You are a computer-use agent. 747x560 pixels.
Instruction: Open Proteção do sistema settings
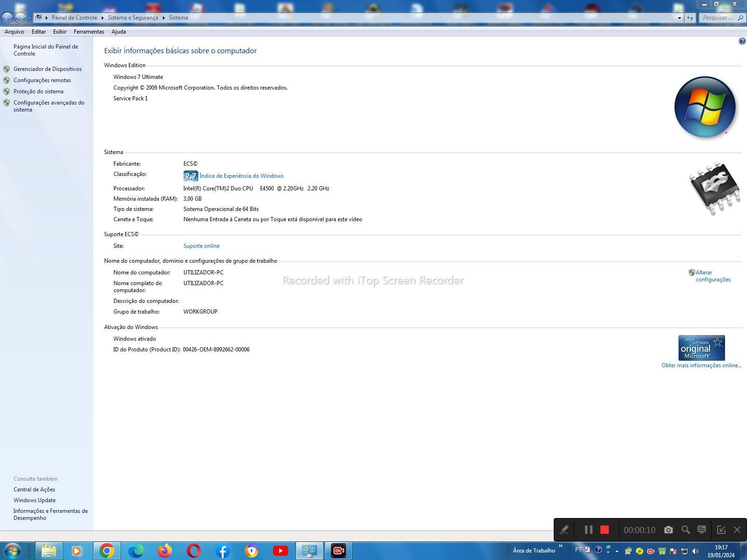[38, 91]
